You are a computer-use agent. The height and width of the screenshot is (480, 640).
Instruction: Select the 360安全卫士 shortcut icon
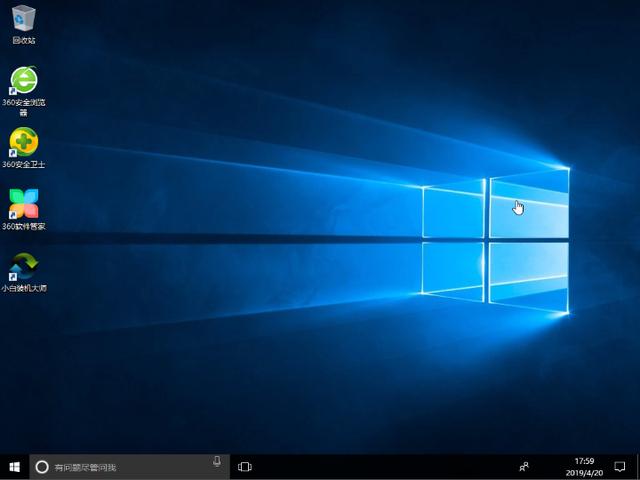tap(24, 142)
